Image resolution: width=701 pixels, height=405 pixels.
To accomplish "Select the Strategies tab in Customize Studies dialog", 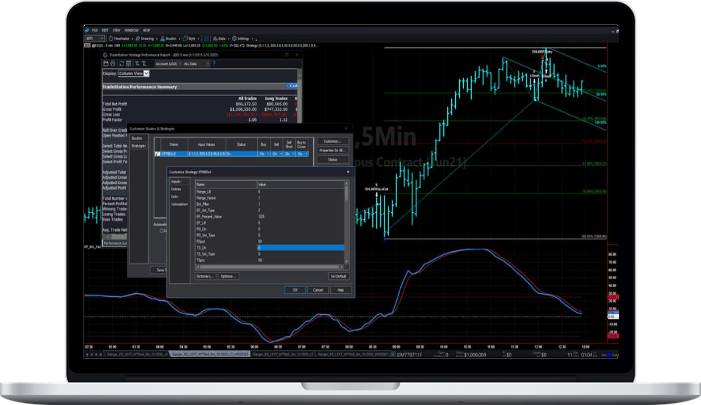I will click(x=138, y=147).
